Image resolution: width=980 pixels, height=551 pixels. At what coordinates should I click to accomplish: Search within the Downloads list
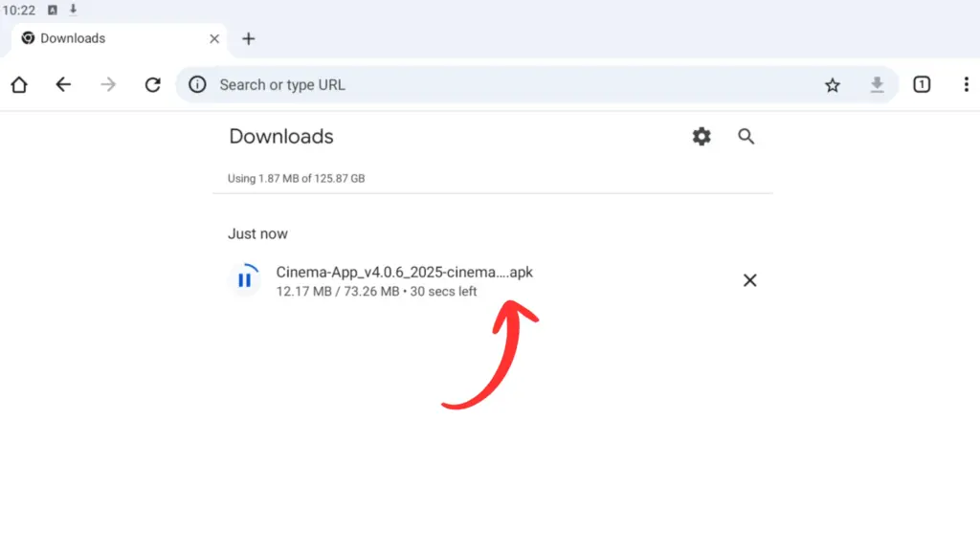[746, 137]
